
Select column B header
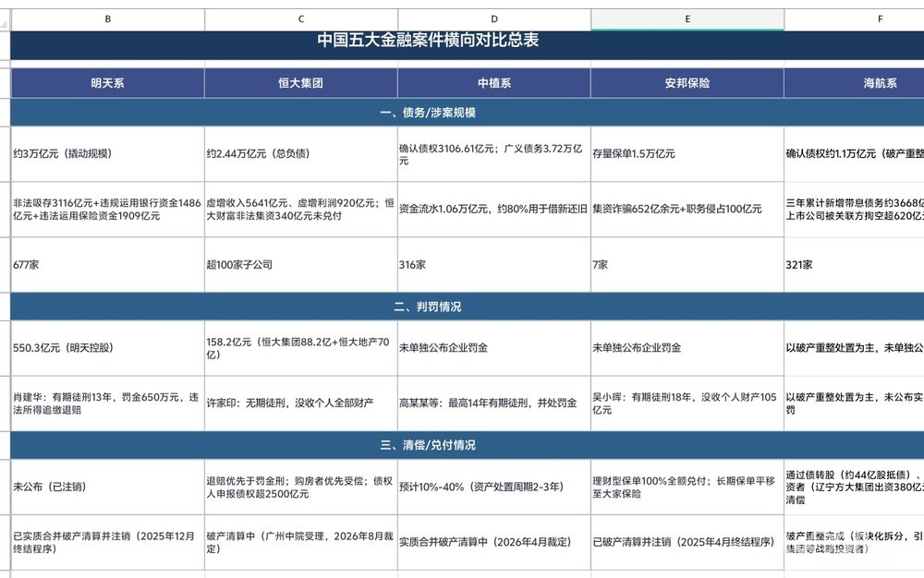108,19
